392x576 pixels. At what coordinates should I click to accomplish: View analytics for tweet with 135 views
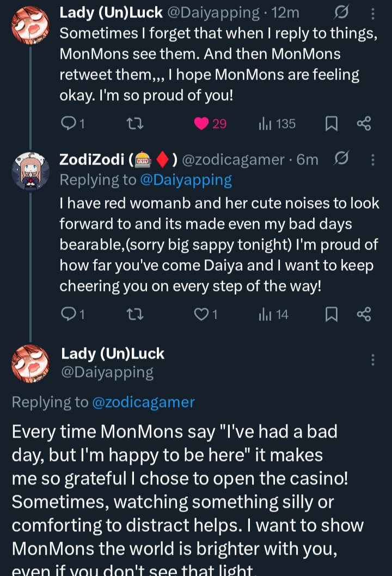[x=266, y=124]
